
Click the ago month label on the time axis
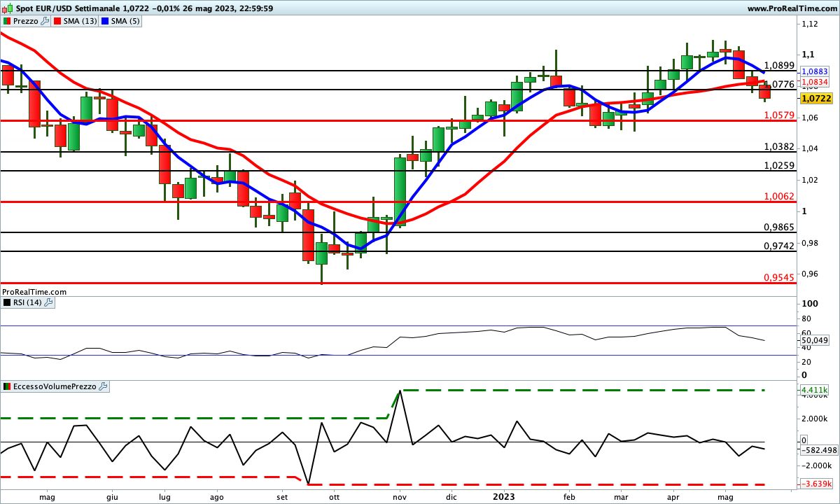216,498
